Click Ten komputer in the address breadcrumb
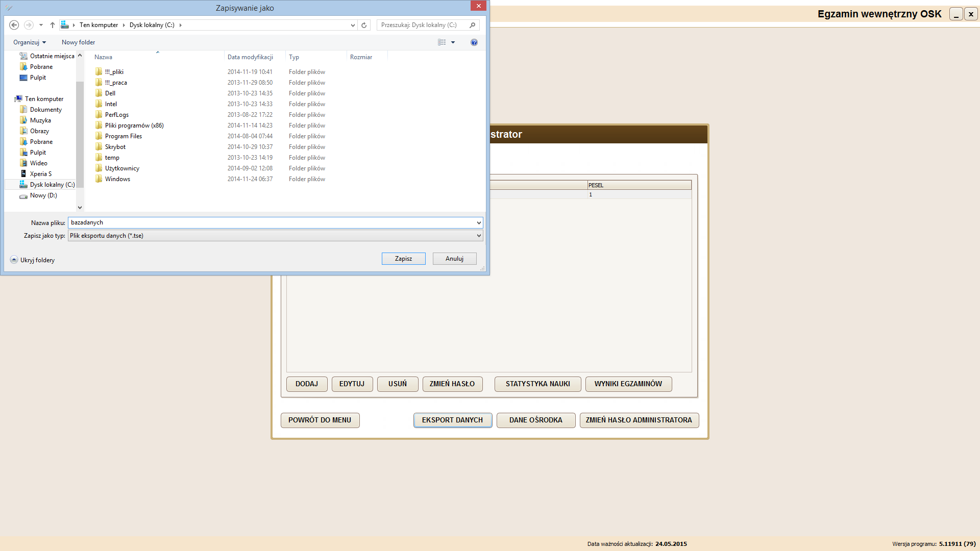 pyautogui.click(x=99, y=25)
